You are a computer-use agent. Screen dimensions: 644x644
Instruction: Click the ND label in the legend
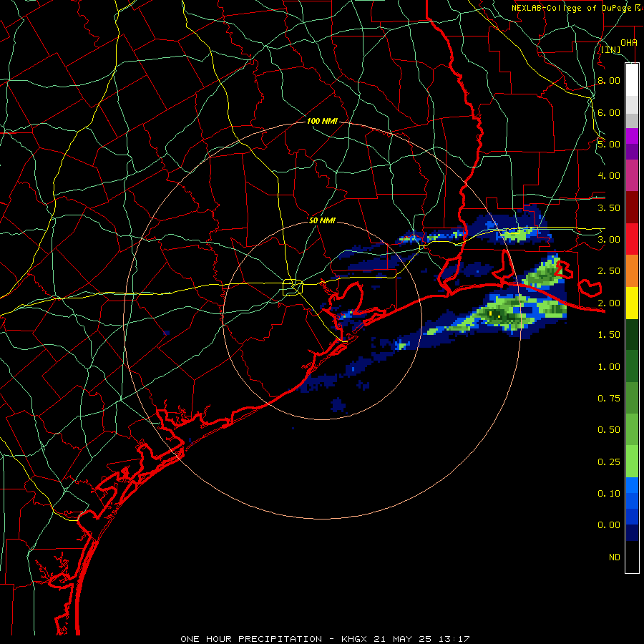[615, 557]
